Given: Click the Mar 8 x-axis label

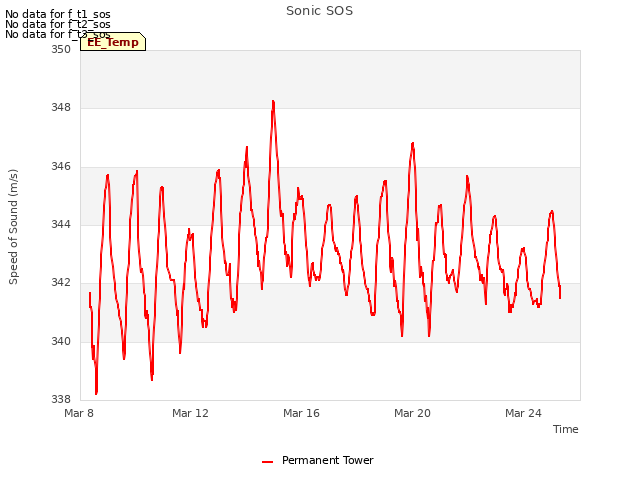Looking at the screenshot, I should 79,413.
